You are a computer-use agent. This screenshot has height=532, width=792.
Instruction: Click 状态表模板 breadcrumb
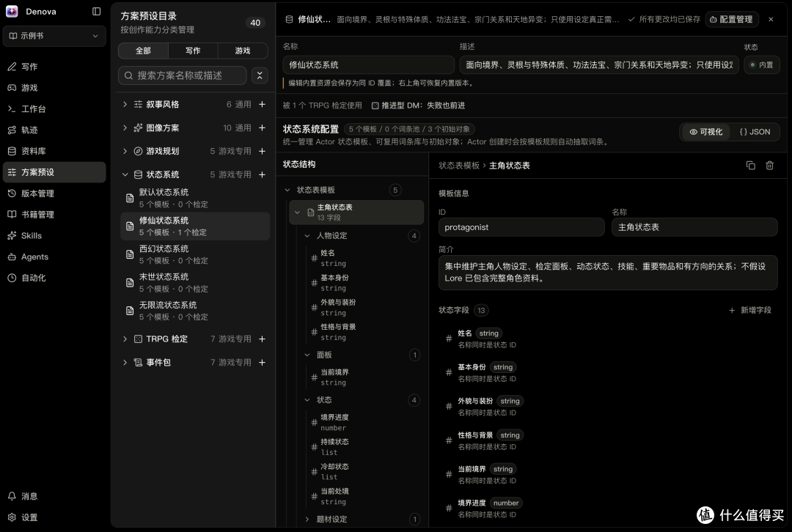pyautogui.click(x=458, y=166)
